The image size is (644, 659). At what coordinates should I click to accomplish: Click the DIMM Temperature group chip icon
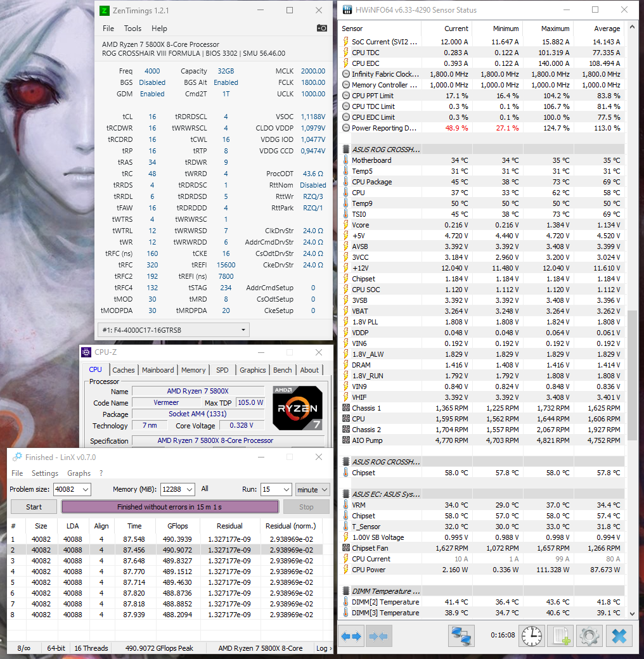(345, 591)
